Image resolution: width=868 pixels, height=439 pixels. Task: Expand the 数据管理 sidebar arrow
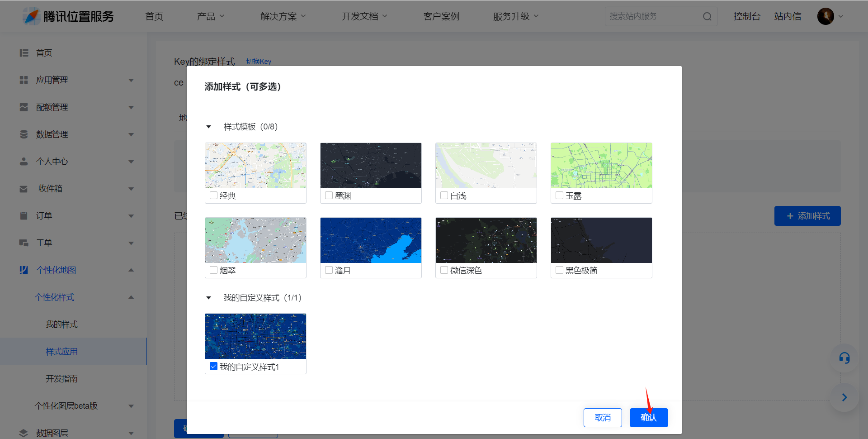click(x=131, y=134)
